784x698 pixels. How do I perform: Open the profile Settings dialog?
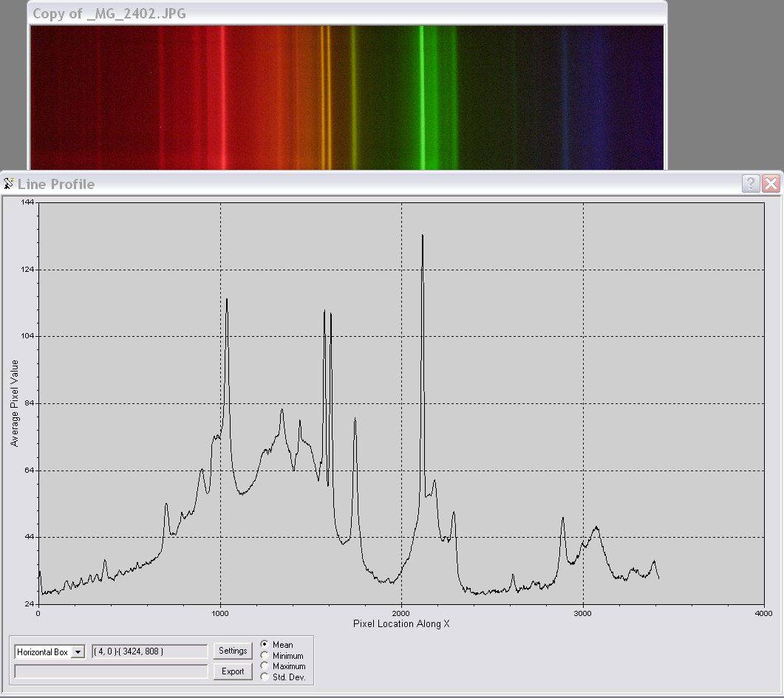point(233,651)
